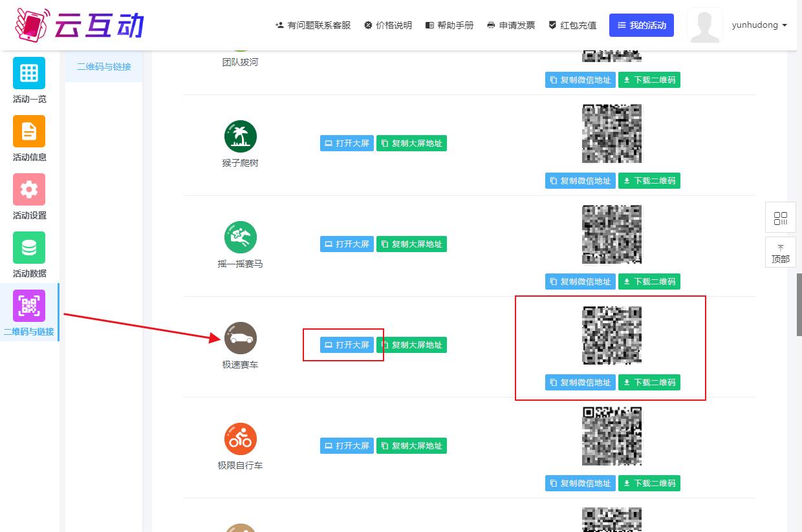Viewport: 802px width, 532px height.
Task: Click the 极速赛车 car icon
Action: coord(240,339)
